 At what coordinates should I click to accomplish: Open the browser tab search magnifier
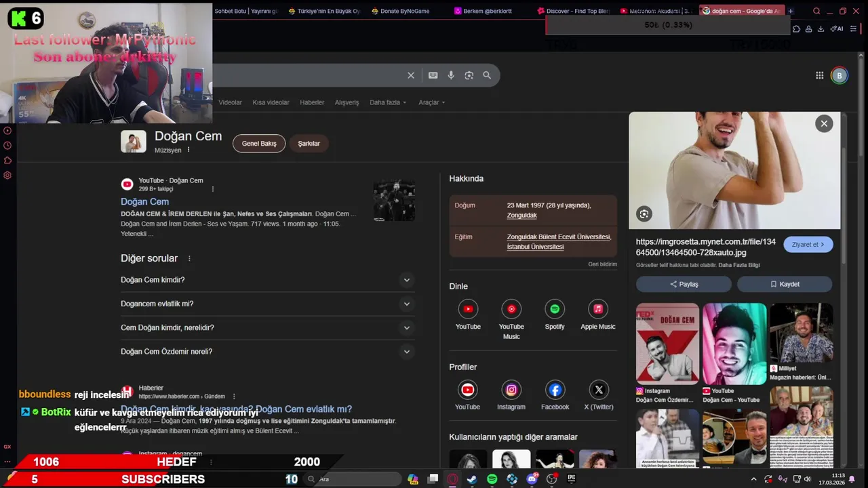point(816,11)
